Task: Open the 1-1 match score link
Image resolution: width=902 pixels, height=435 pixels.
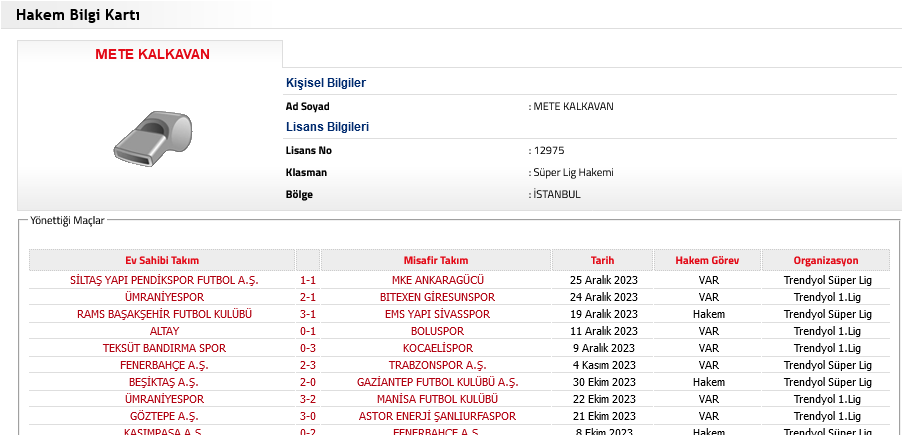Action: coord(308,280)
